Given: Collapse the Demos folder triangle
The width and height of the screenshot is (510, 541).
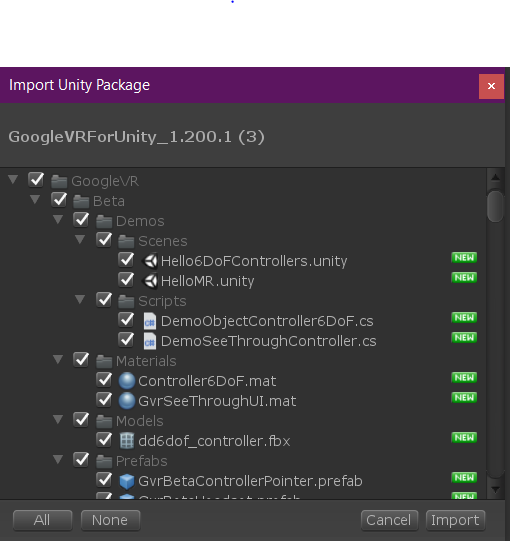Looking at the screenshot, I should [58, 219].
